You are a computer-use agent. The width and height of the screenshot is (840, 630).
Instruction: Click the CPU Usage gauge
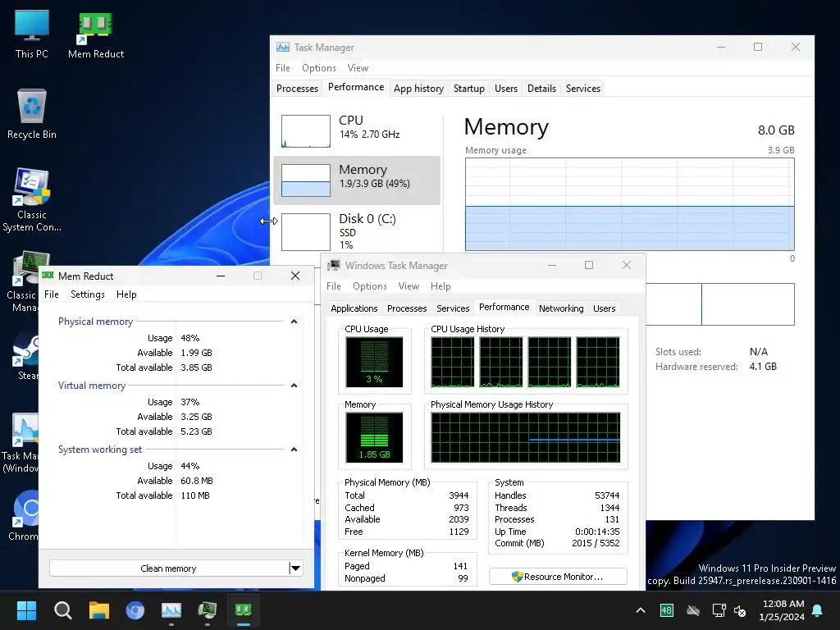374,362
